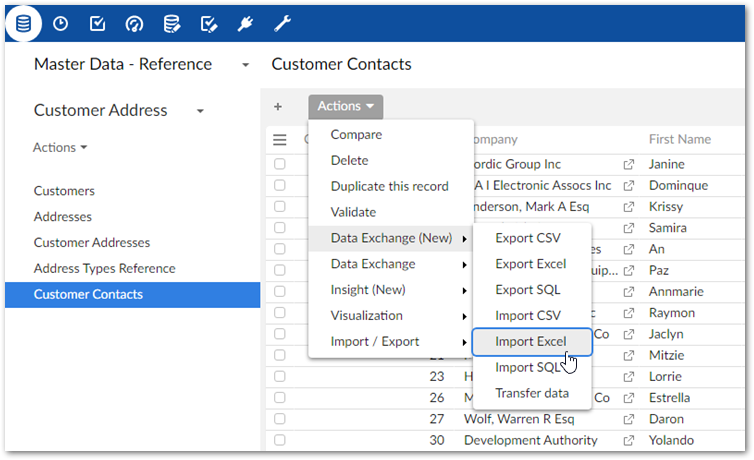Click the grey Actions button above table
Image resolution: width=754 pixels, height=460 pixels.
tap(345, 106)
